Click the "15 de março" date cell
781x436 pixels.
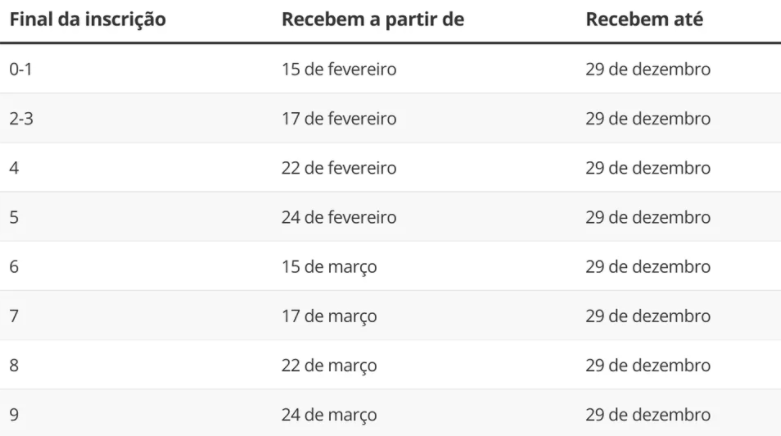click(x=329, y=267)
